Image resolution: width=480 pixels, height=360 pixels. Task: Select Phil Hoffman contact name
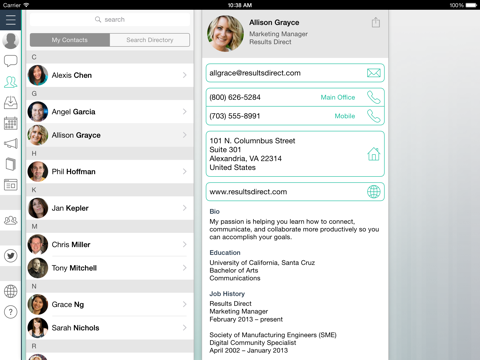pos(73,172)
